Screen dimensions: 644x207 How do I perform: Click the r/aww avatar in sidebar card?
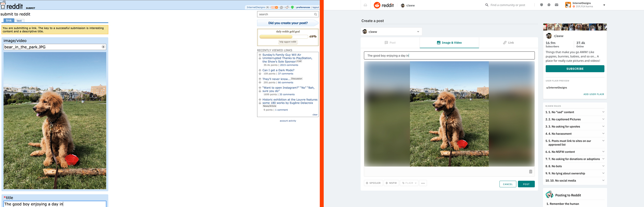(549, 36)
